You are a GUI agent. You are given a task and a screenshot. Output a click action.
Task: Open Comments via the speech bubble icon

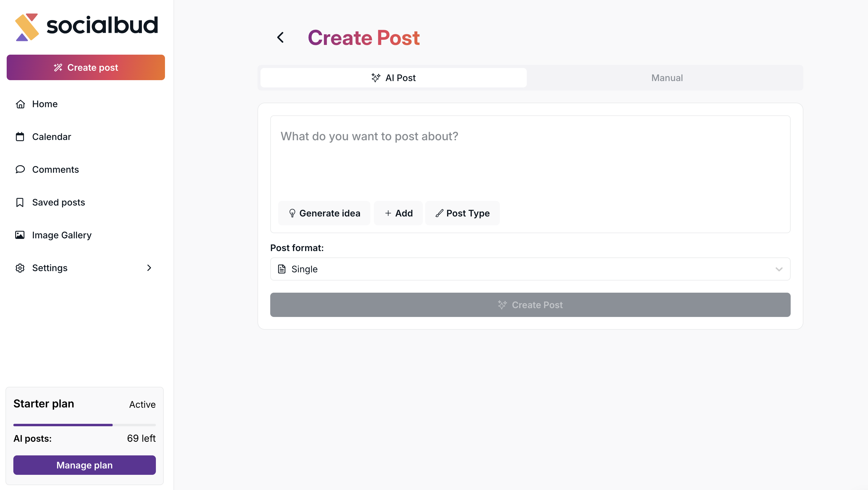click(20, 170)
